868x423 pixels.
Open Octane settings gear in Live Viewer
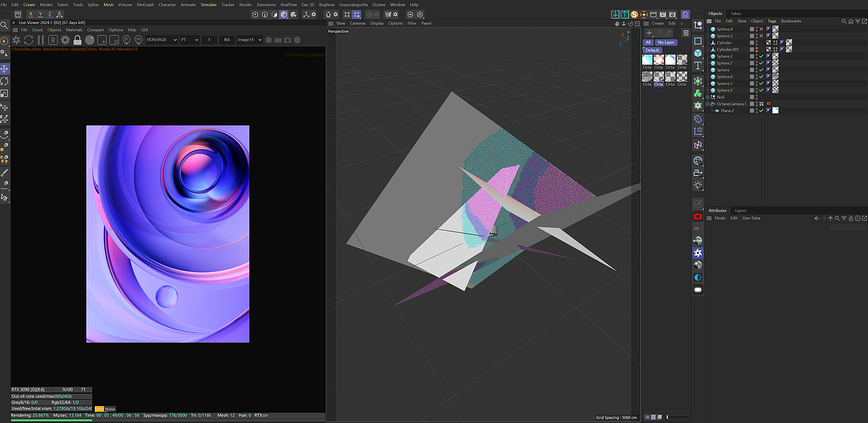(65, 40)
